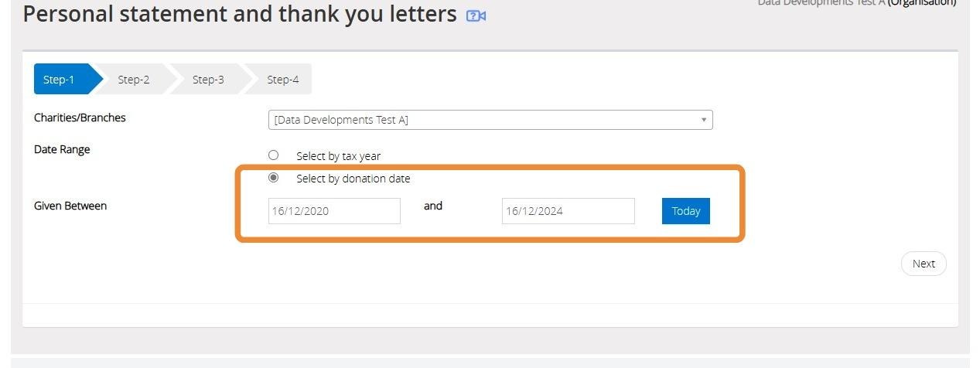Click the Given Between label
This screenshot has width=980, height=368.
click(70, 206)
